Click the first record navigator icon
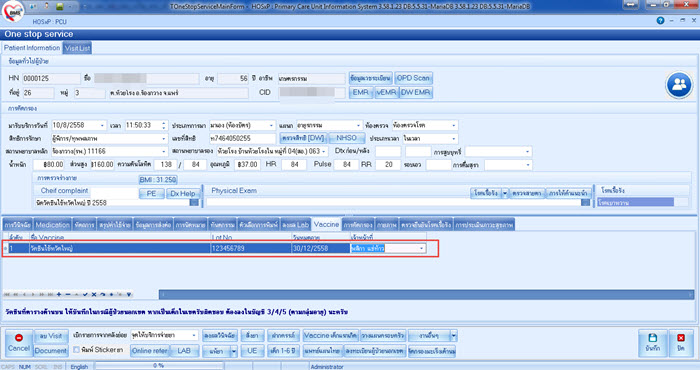 (x=7, y=295)
